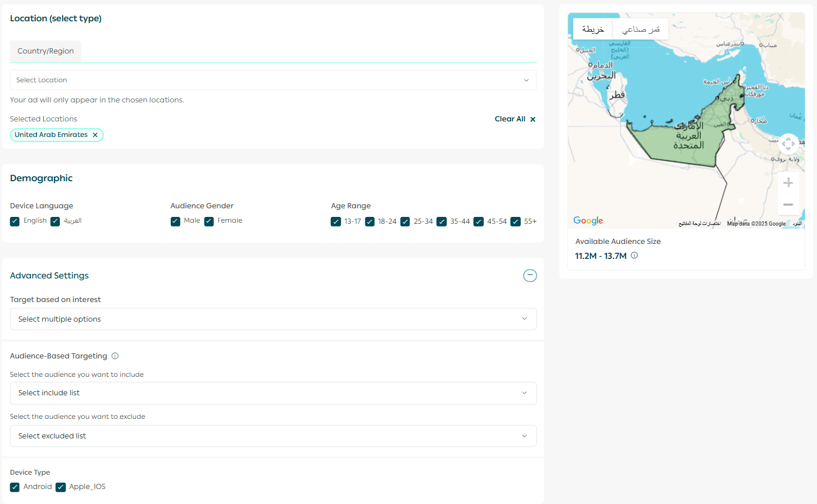Click the Clear All link
This screenshot has width=817, height=504.
pos(510,119)
